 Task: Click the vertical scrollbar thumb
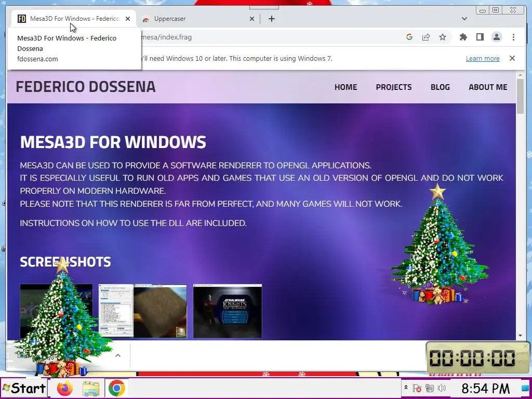521,96
